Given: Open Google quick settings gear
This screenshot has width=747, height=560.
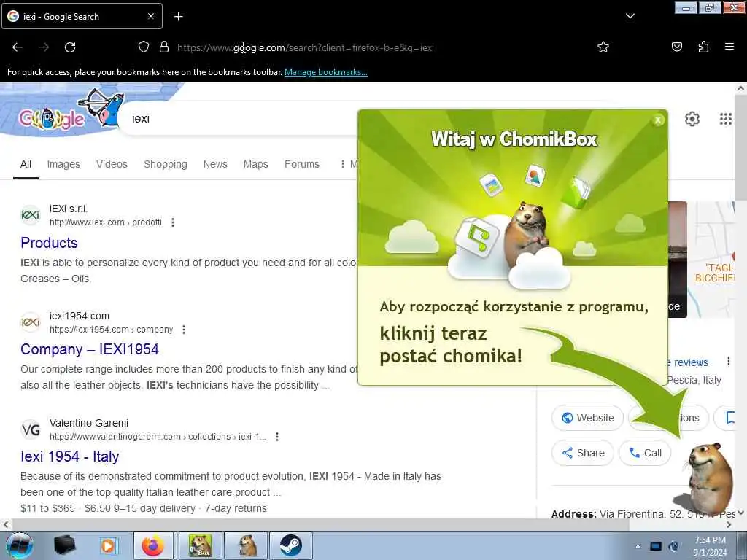Looking at the screenshot, I should point(692,119).
